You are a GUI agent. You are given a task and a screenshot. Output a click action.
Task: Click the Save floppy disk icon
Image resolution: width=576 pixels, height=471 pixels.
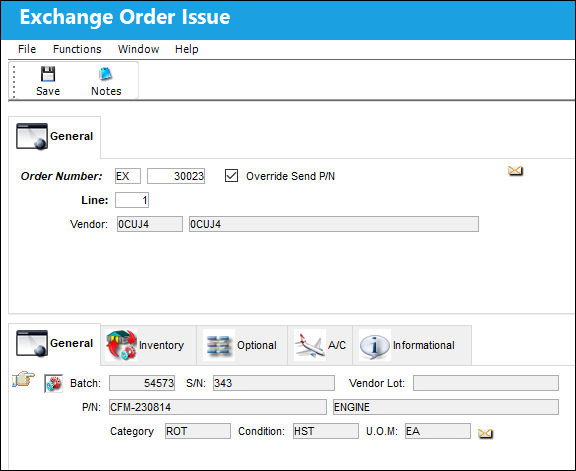[x=48, y=74]
